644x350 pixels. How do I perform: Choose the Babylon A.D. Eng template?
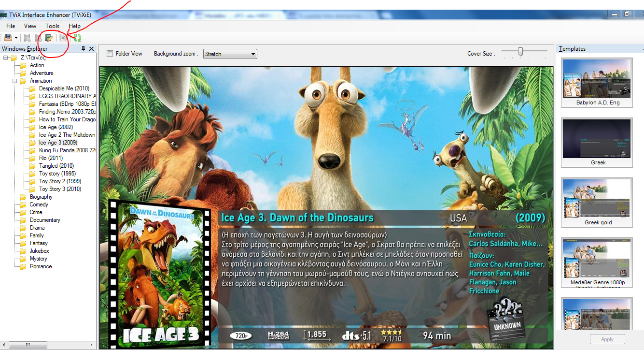[x=598, y=83]
